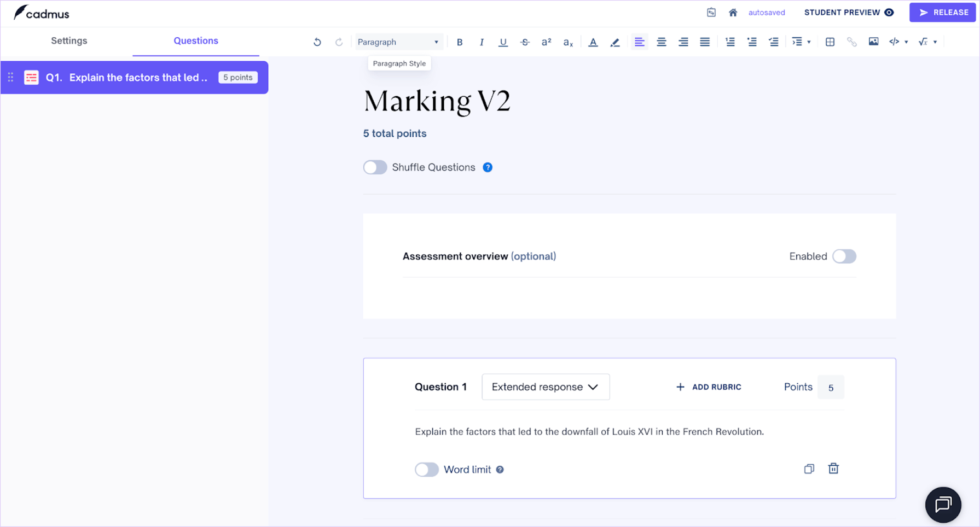Open the Extended response question type dropdown
The height and width of the screenshot is (527, 980).
pyautogui.click(x=546, y=387)
